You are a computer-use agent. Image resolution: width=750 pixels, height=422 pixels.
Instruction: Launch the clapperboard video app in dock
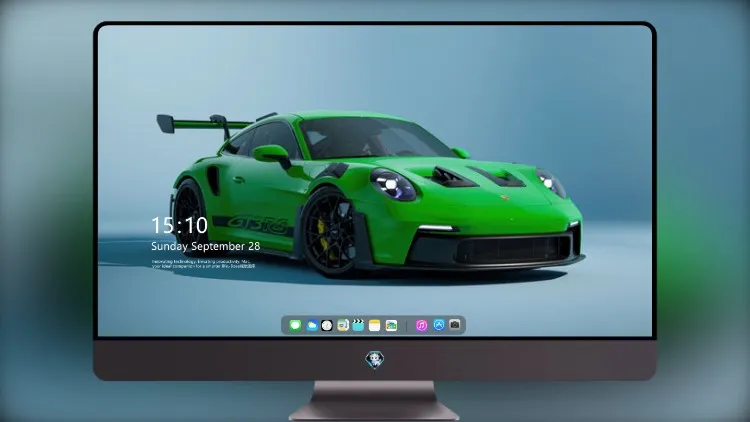[358, 326]
